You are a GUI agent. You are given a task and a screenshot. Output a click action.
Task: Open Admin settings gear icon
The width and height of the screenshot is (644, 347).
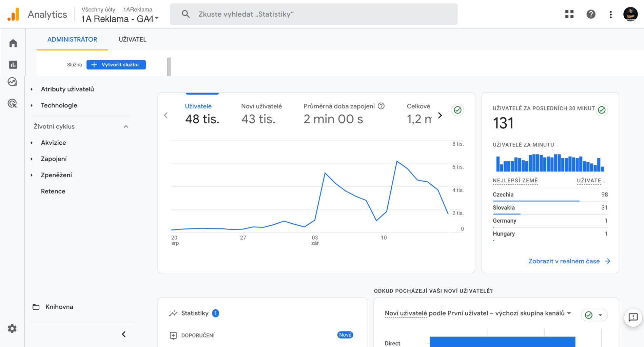[x=12, y=328]
